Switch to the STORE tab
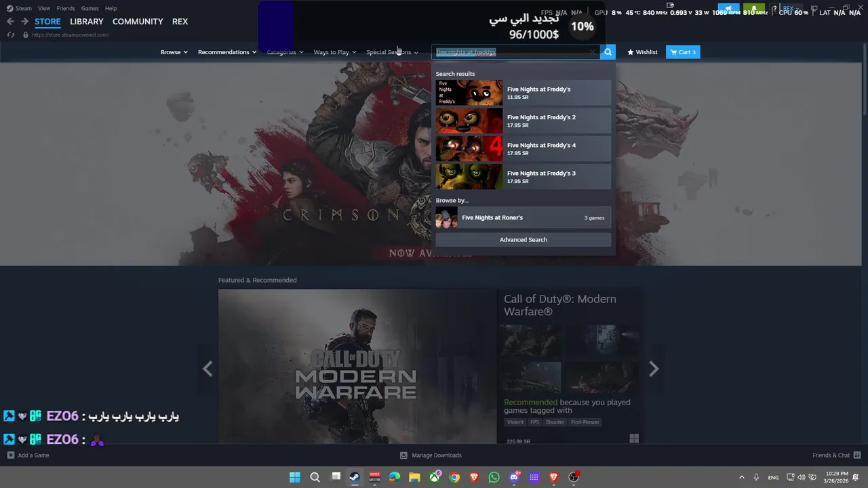The image size is (868, 488). pyautogui.click(x=47, y=22)
